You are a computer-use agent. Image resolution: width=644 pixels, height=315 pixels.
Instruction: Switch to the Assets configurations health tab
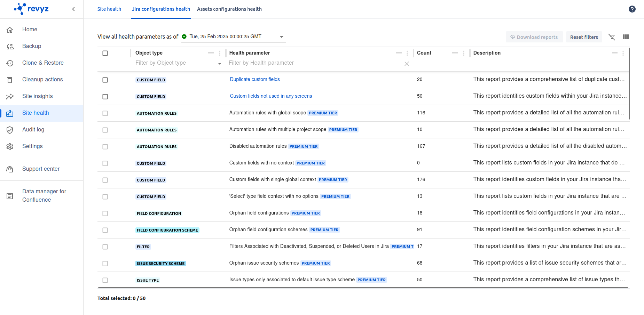[x=229, y=9]
